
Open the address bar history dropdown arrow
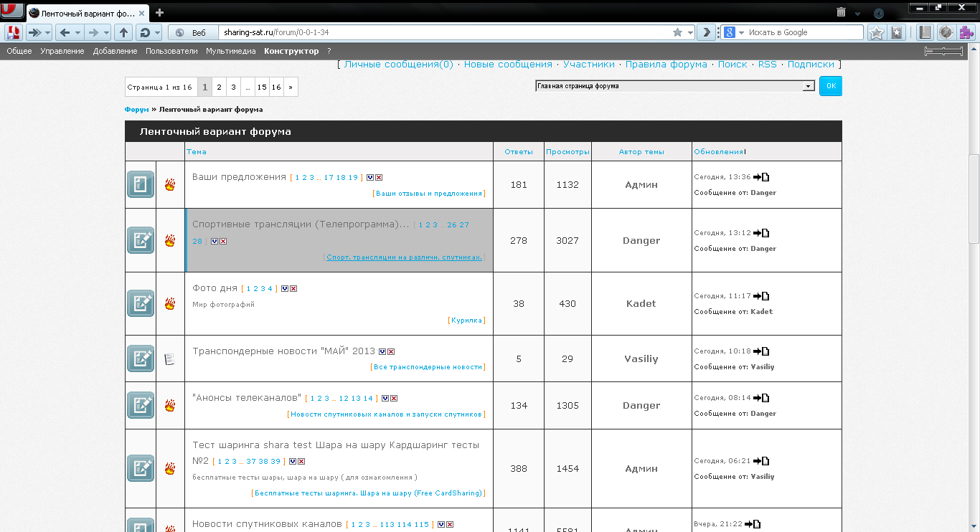pos(690,32)
